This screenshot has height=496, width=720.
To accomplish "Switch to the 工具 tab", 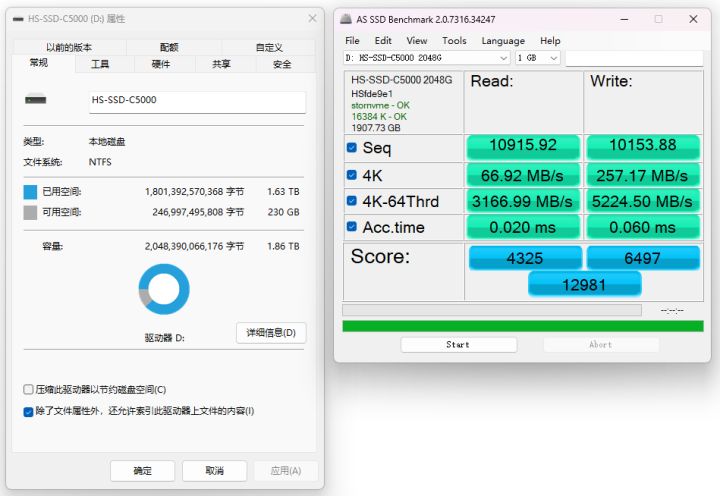I will tap(100, 64).
